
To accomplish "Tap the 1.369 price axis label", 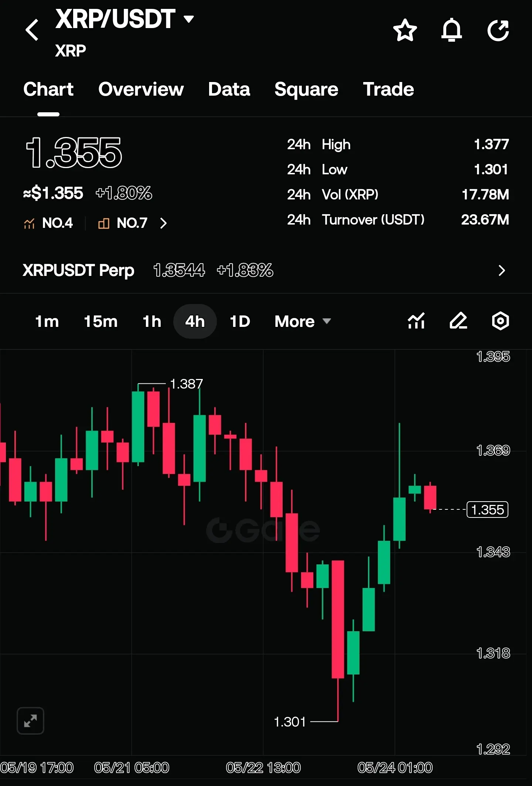I will 493,451.
